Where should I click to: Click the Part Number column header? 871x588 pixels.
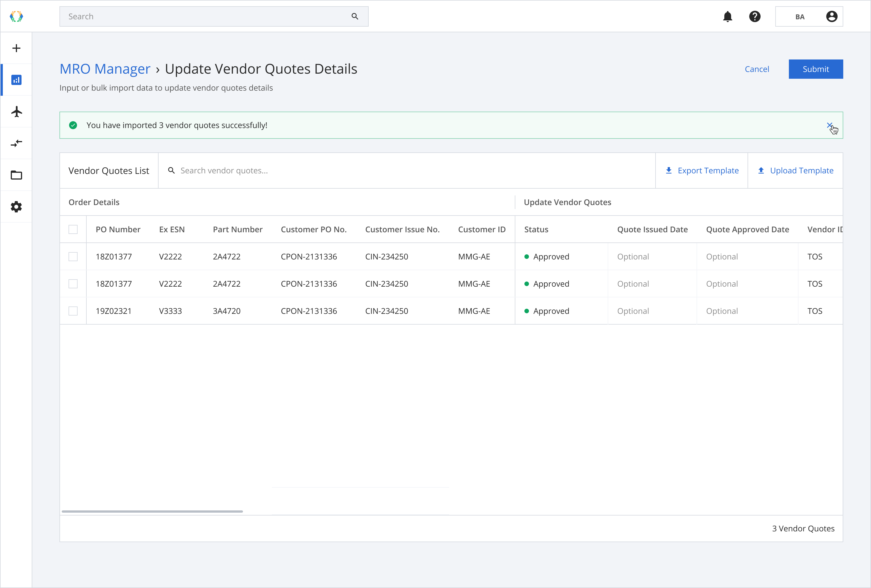pyautogui.click(x=238, y=229)
